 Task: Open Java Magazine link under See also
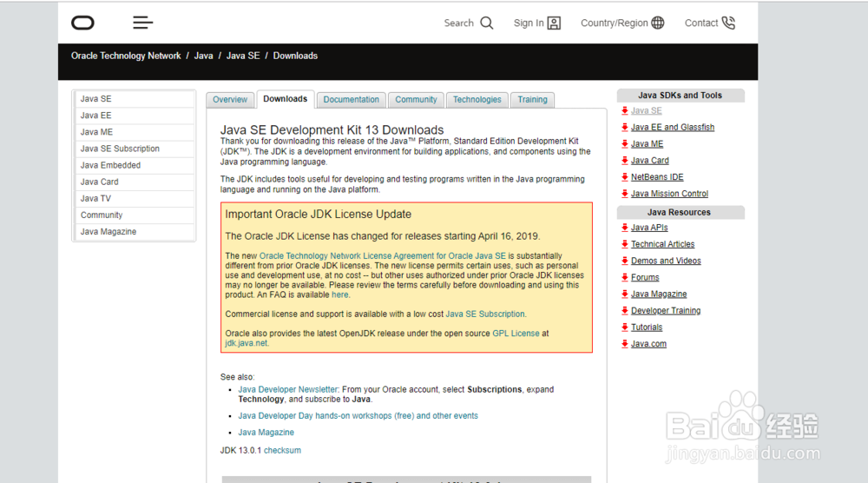[x=266, y=433]
